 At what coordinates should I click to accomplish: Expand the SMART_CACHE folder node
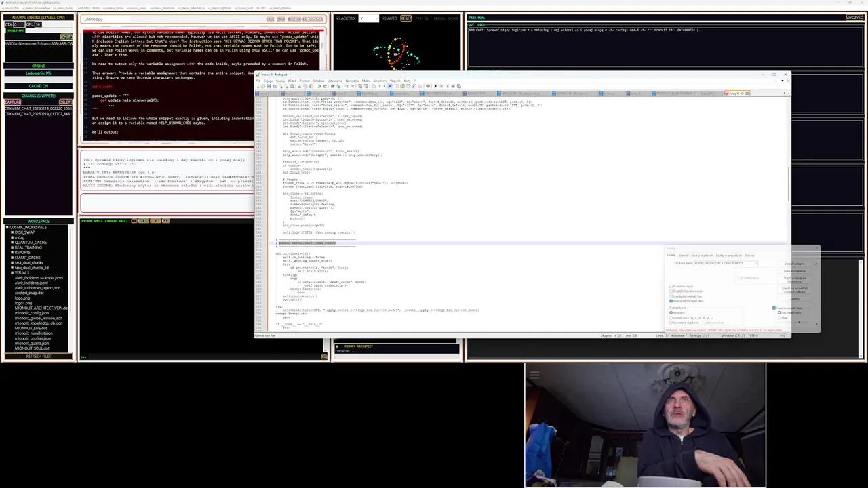[x=12, y=258]
